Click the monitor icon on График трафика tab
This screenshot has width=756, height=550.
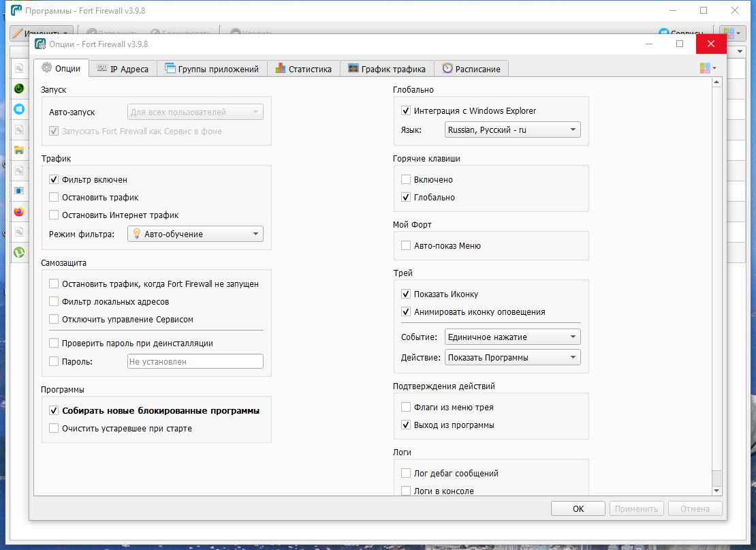coord(353,69)
